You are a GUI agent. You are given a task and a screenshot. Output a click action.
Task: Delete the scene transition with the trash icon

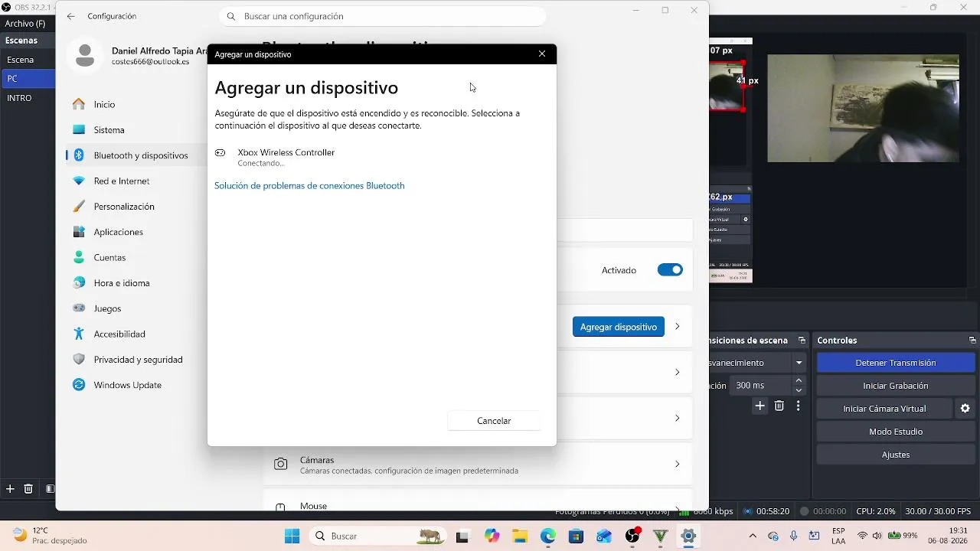click(779, 406)
